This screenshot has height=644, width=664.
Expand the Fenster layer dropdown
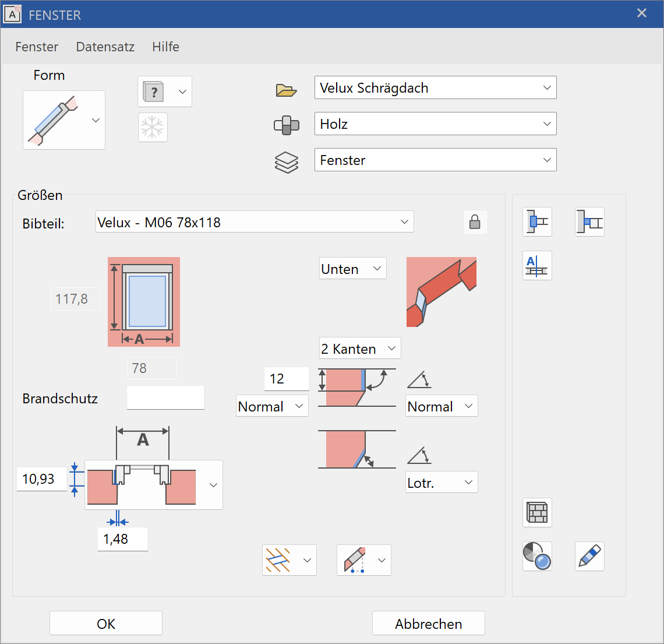click(x=435, y=160)
